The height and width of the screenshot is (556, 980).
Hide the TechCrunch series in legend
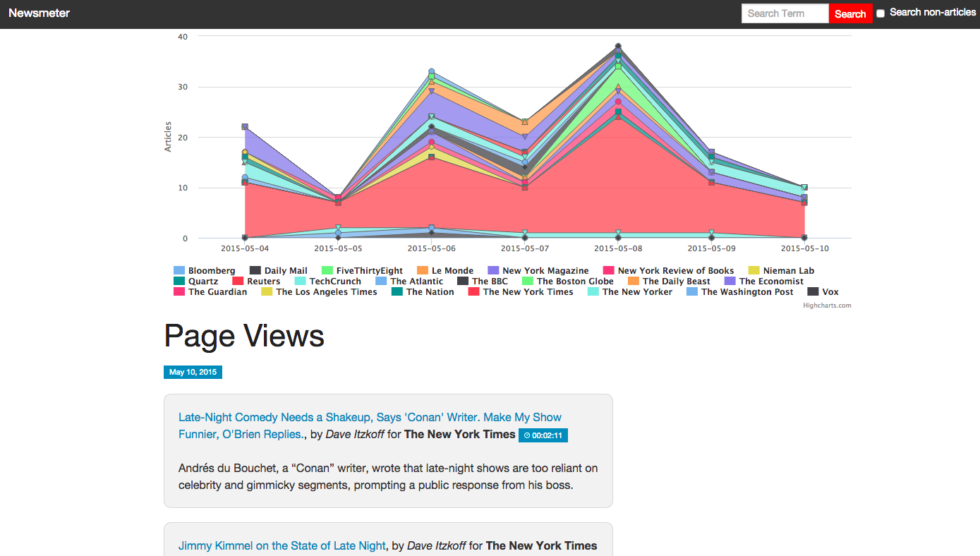pyautogui.click(x=327, y=282)
